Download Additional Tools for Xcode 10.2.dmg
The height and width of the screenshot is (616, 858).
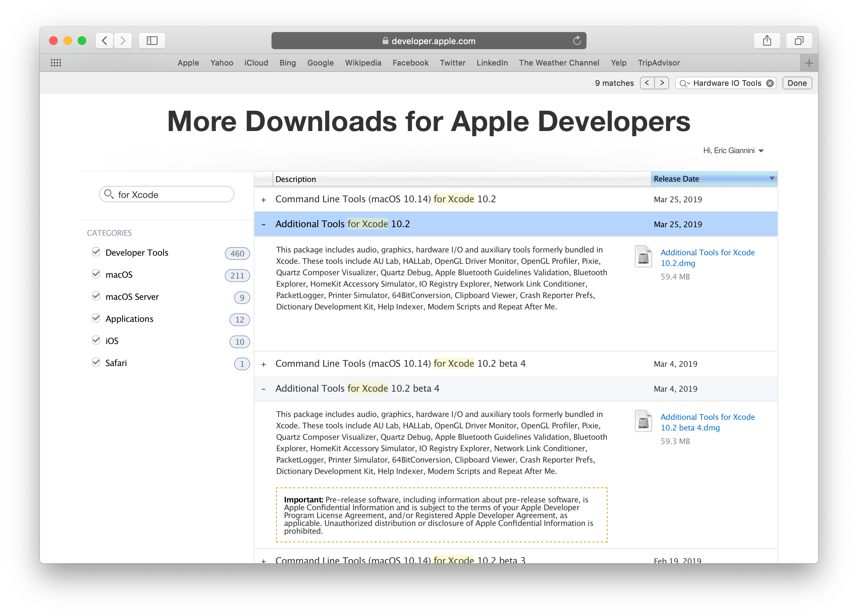(707, 257)
